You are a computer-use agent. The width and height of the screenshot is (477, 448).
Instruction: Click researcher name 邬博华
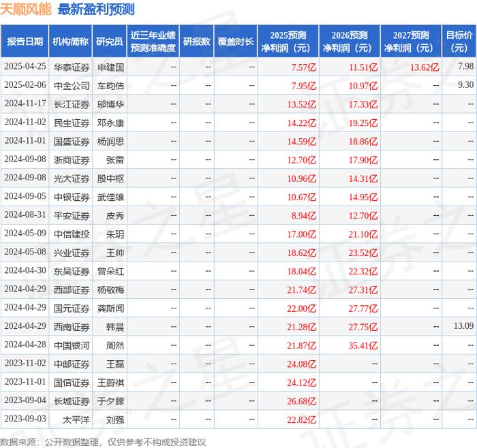pyautogui.click(x=110, y=104)
